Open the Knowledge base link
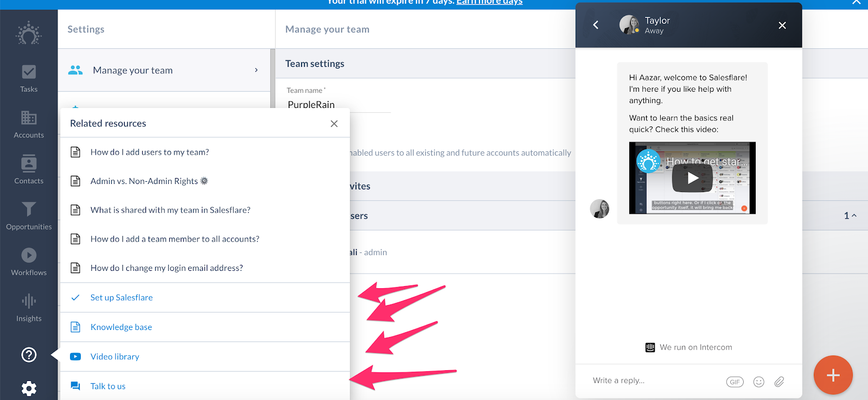 point(121,327)
